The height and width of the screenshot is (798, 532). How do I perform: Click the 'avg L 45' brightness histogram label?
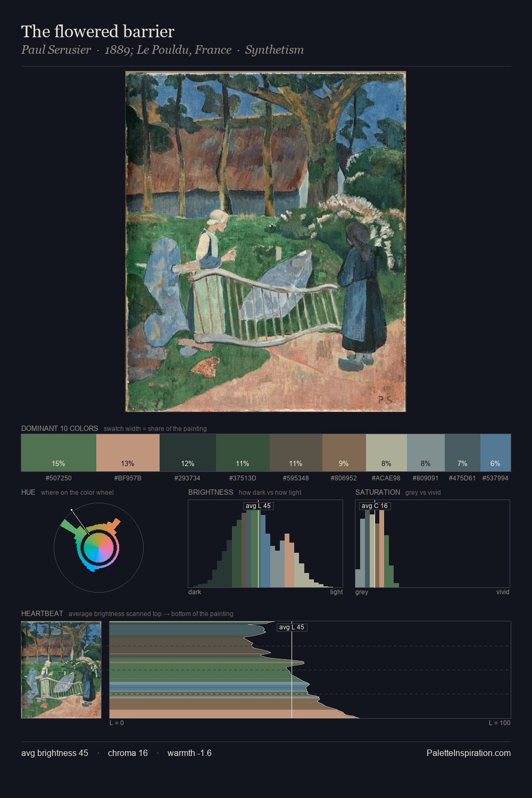258,506
